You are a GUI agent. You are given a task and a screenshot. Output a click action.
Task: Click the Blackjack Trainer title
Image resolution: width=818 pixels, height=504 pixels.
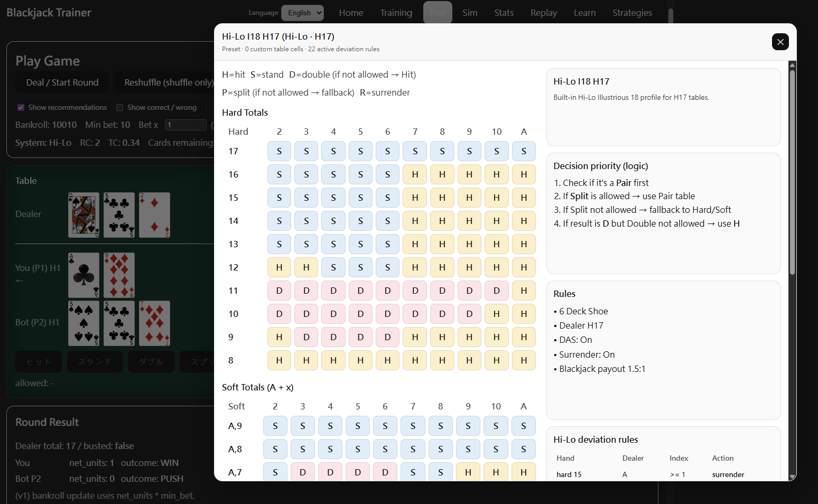coord(49,13)
